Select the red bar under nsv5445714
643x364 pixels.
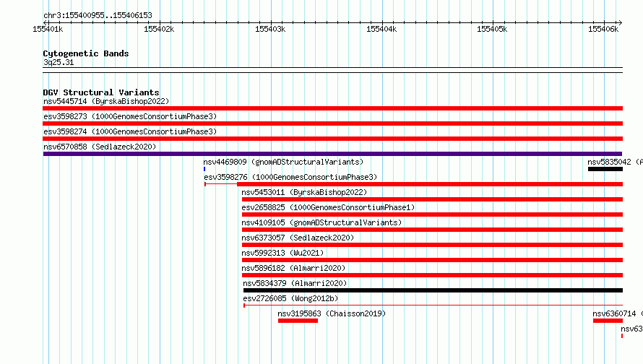click(332, 108)
